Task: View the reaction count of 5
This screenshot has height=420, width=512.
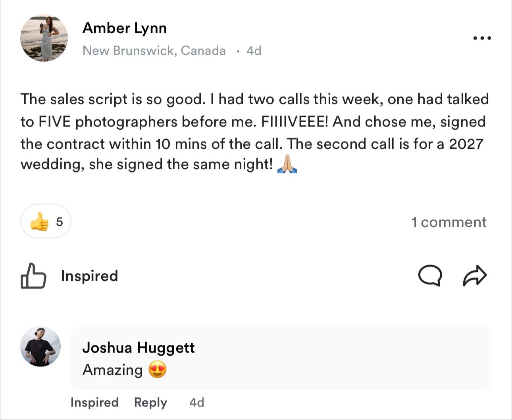Action: click(x=60, y=221)
